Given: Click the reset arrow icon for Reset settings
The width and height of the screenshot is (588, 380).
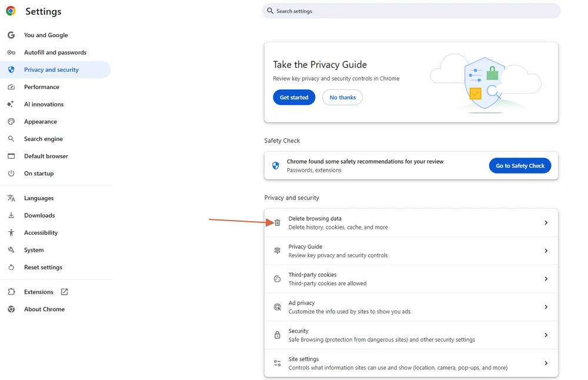Looking at the screenshot, I should [x=11, y=267].
